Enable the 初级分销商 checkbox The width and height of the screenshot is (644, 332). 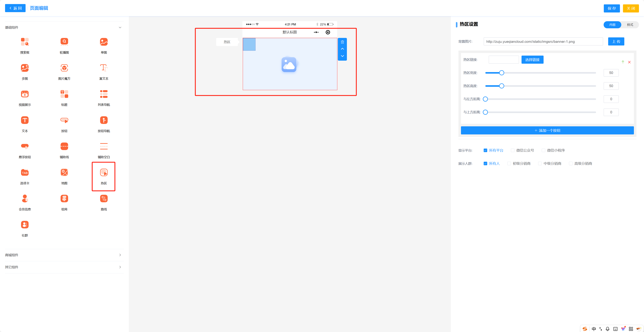tap(509, 164)
